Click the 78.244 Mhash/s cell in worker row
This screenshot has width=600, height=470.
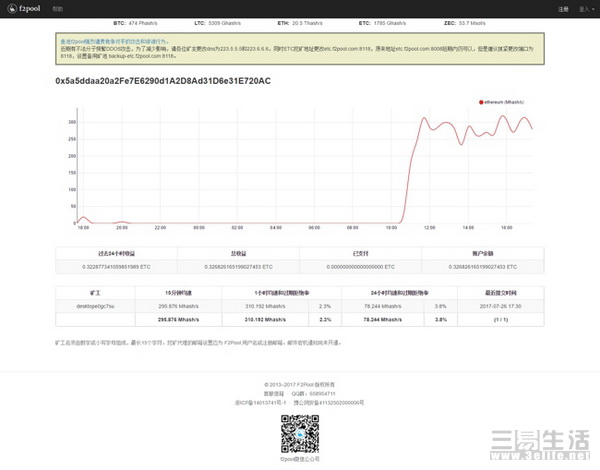383,306
